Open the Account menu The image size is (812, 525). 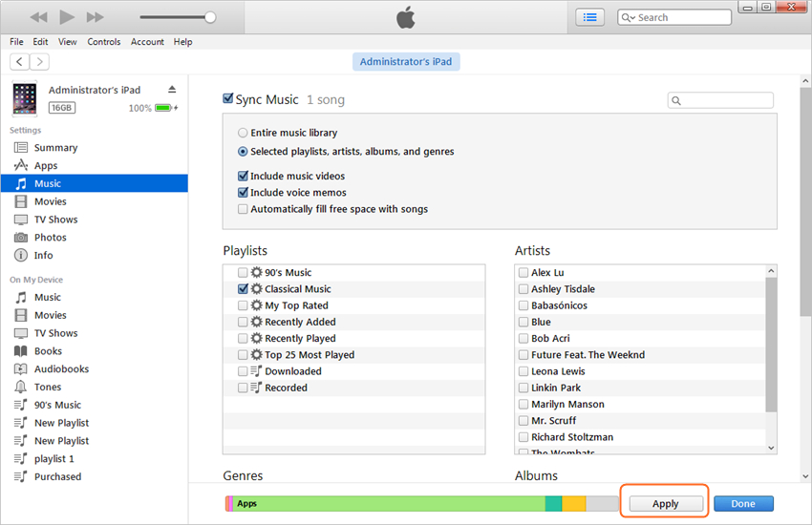(147, 42)
